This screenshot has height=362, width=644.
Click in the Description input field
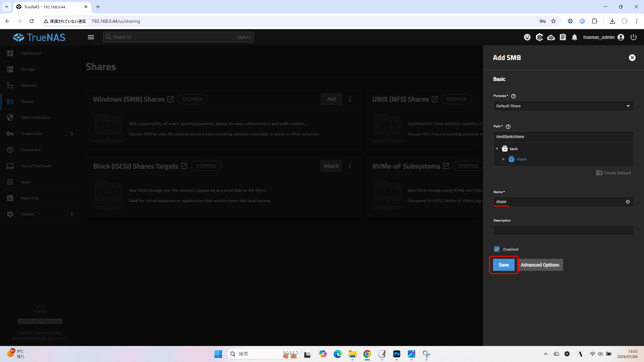[563, 230]
